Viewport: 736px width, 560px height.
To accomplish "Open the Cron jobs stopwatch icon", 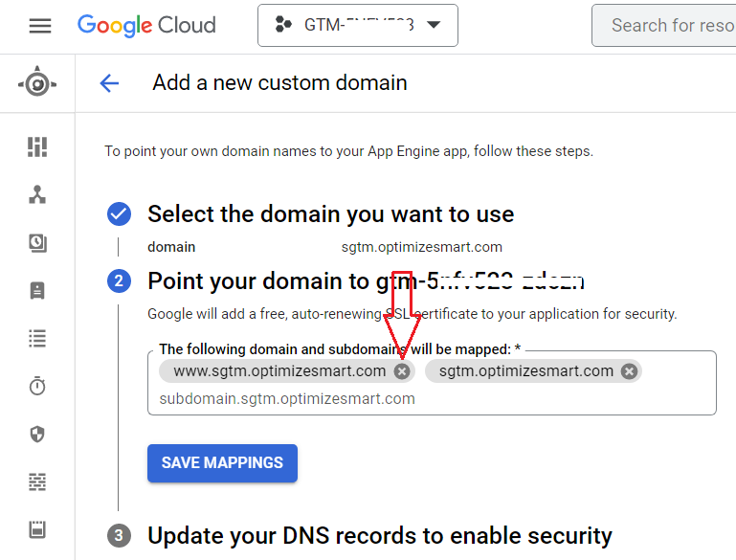I will coord(37,386).
